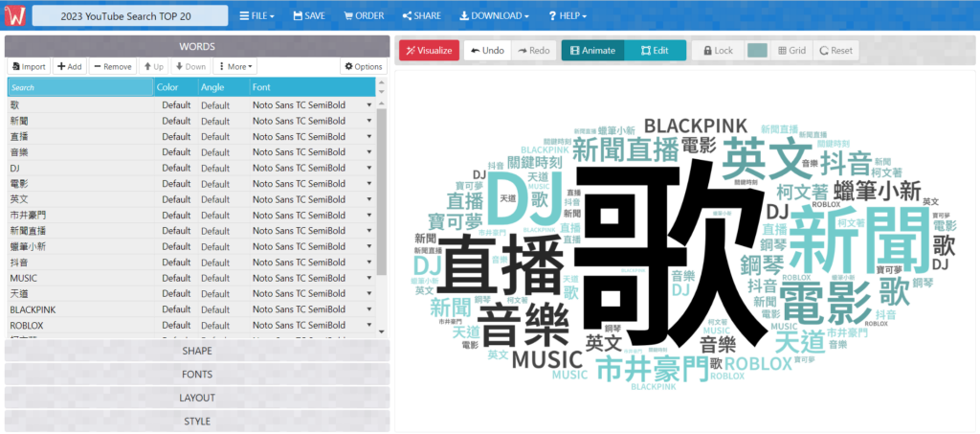Select the word row '新聞'
The image size is (980, 434).
[x=191, y=121]
